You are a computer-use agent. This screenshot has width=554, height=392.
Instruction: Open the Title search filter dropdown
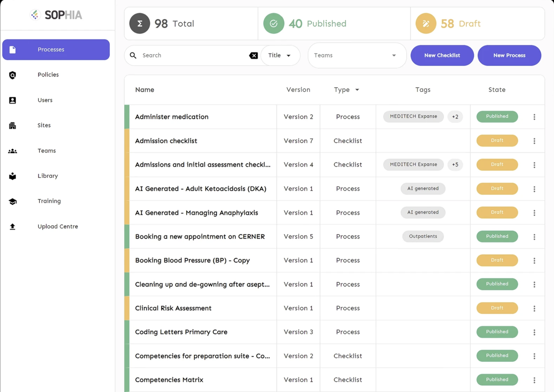[x=280, y=55]
